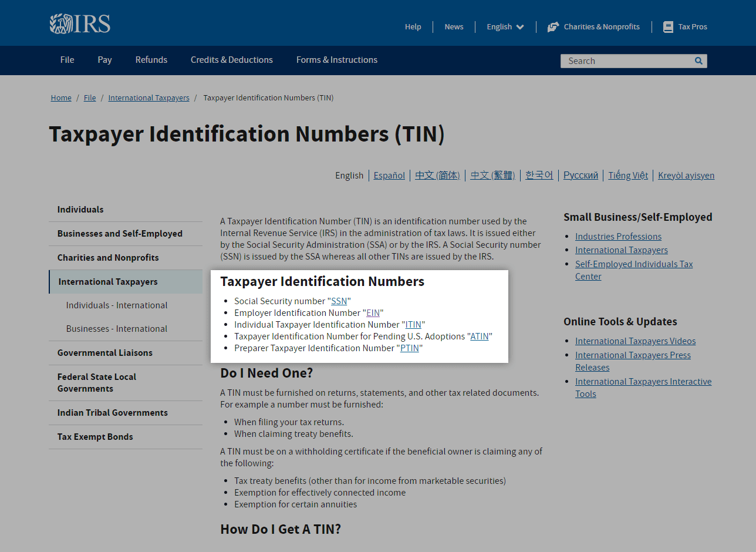Select International Taxpayers in sidebar
Viewport: 756px width, 552px height.
pos(126,282)
